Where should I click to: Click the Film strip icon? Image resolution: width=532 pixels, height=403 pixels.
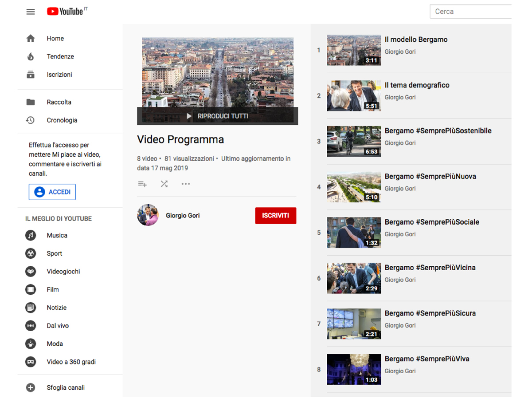pos(31,289)
